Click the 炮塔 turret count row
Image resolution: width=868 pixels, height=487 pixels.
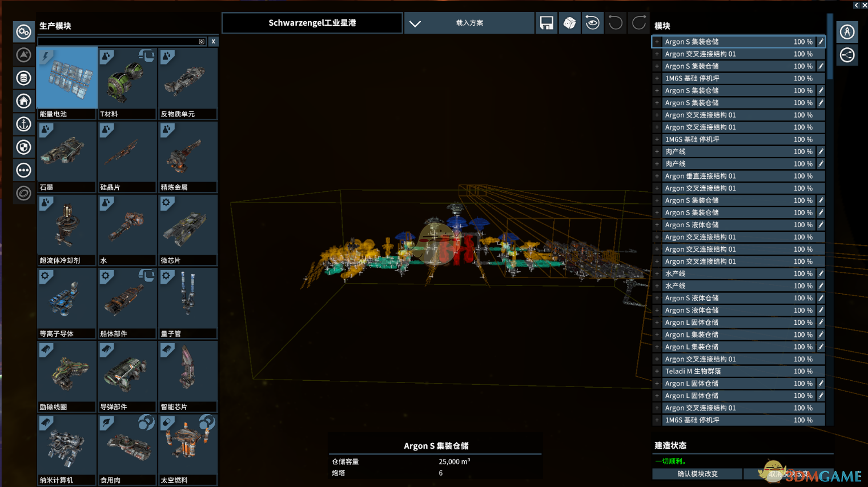[x=435, y=473]
